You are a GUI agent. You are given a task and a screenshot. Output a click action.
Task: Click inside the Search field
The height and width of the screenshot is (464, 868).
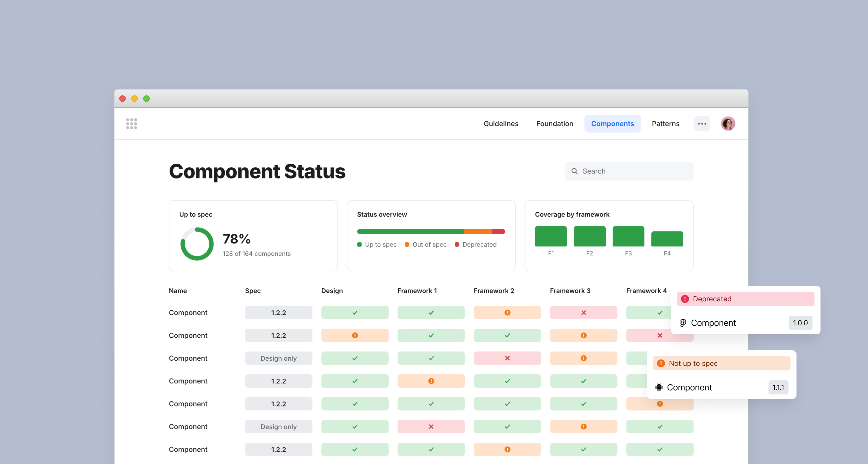click(629, 171)
